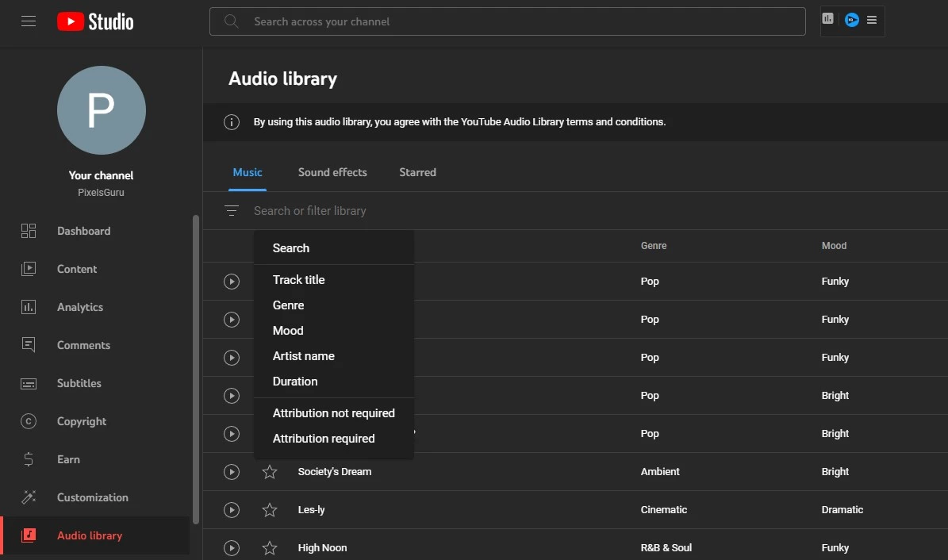Open the Starred tab
The width and height of the screenshot is (948, 560).
(417, 172)
